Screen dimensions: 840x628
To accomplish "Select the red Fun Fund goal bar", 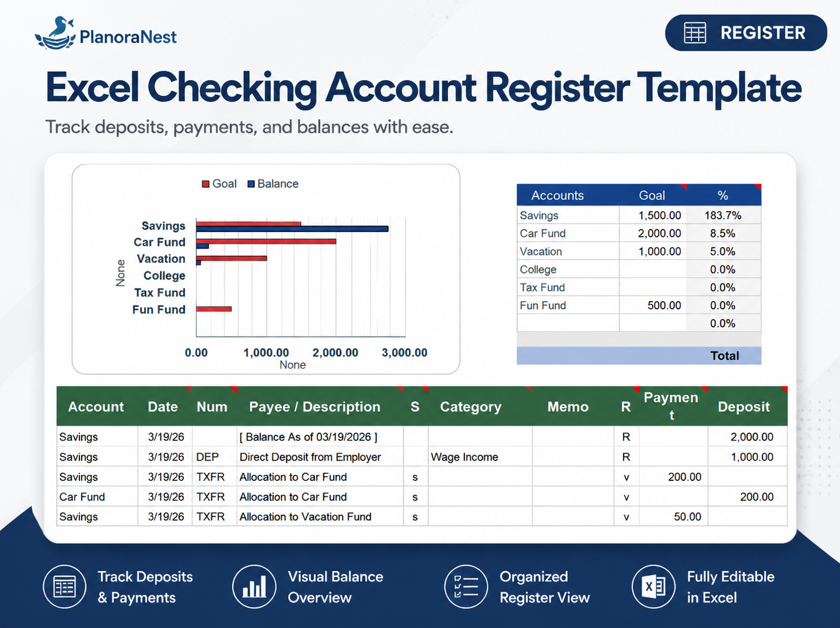I will 214,309.
